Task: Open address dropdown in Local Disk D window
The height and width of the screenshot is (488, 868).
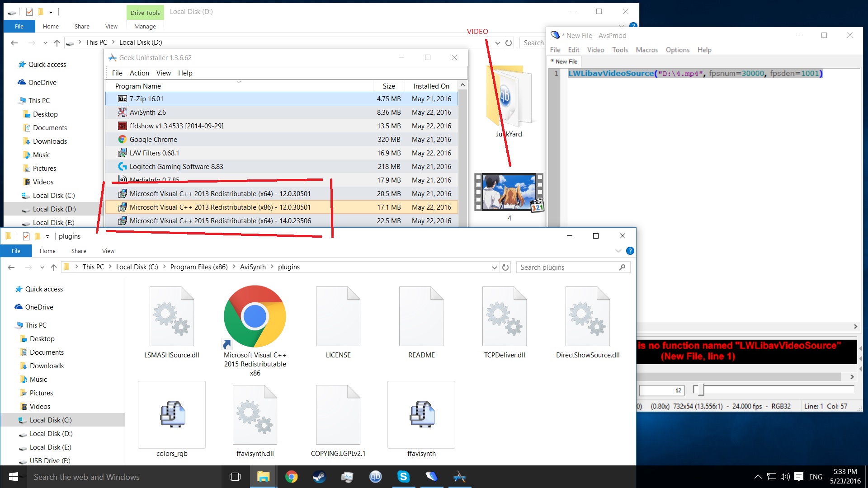Action: [x=498, y=43]
